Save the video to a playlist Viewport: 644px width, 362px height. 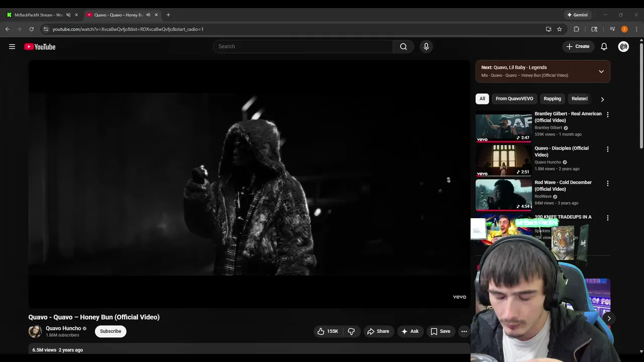(440, 331)
